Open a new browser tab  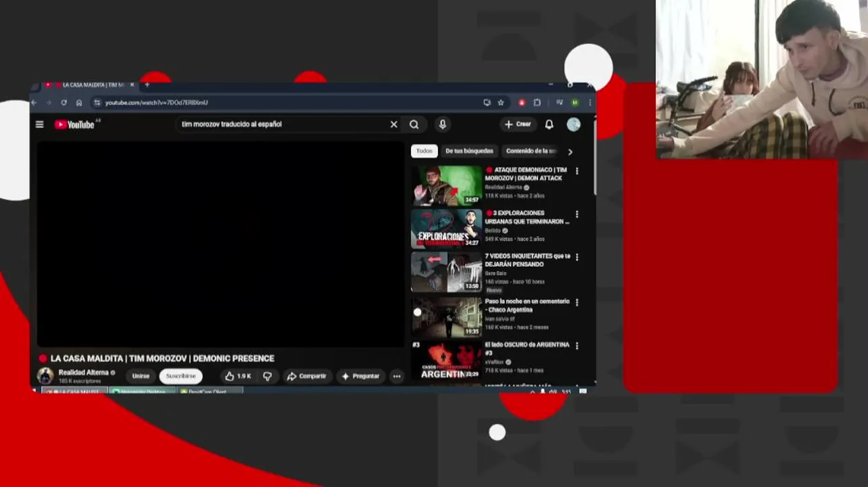(147, 85)
